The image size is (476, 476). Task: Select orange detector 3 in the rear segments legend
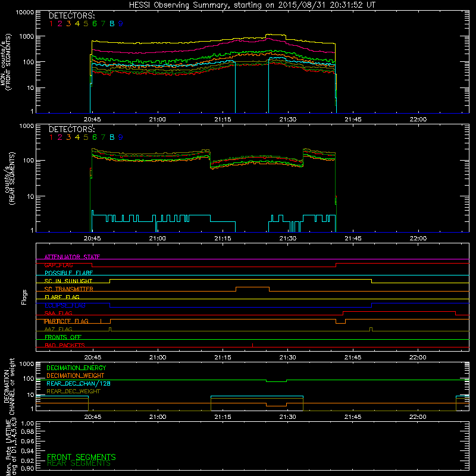(x=68, y=137)
